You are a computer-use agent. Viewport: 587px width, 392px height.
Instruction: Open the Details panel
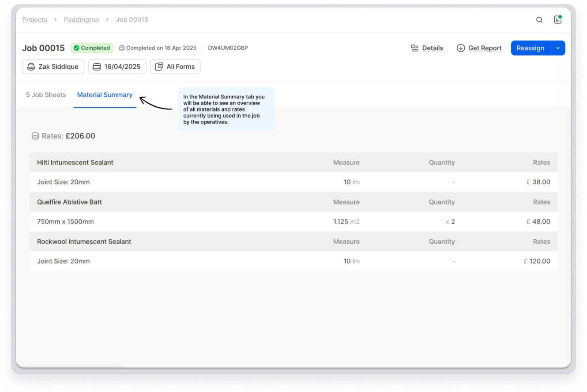coord(427,48)
